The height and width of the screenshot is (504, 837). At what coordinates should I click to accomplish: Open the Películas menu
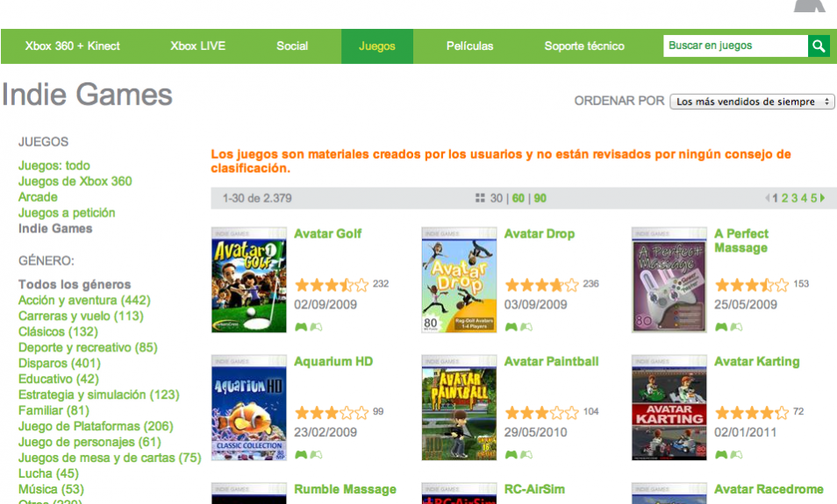click(469, 46)
